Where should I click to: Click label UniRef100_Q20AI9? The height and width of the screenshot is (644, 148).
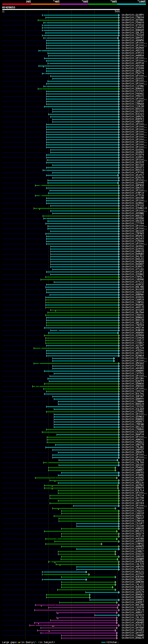[x=133, y=615]
